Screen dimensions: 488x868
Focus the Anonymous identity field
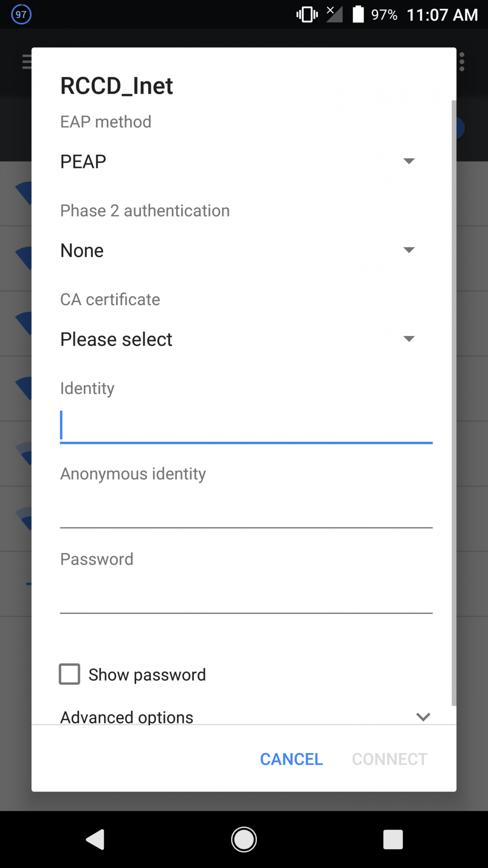[246, 511]
